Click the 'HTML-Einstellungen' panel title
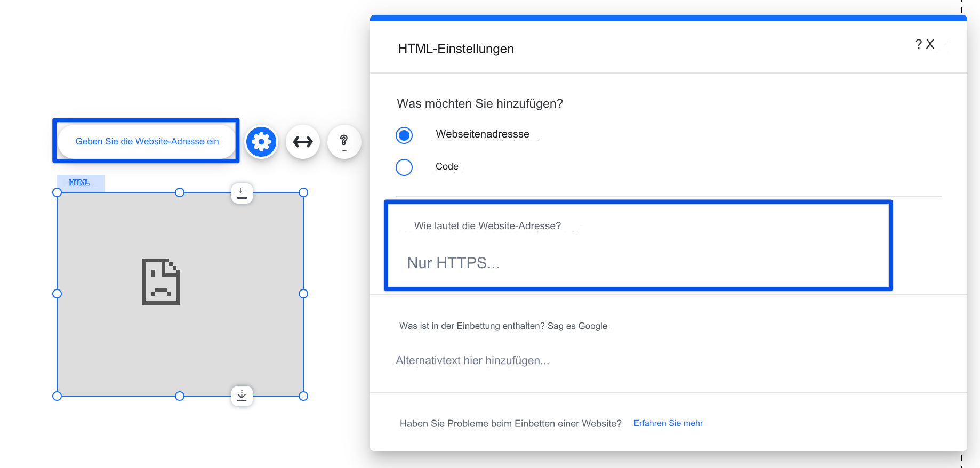 coord(456,49)
